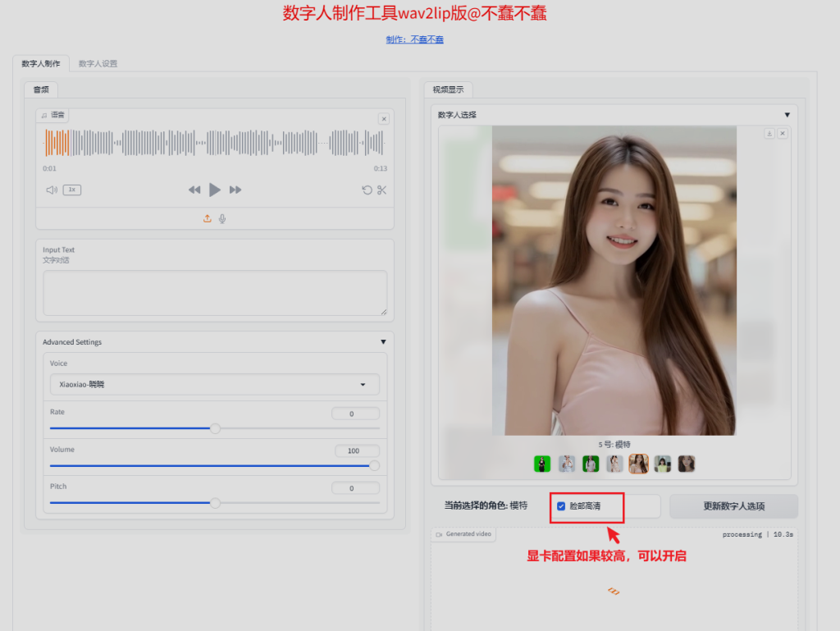The height and width of the screenshot is (631, 840).
Task: Click the download icon above the avatar preview
Action: (x=769, y=133)
